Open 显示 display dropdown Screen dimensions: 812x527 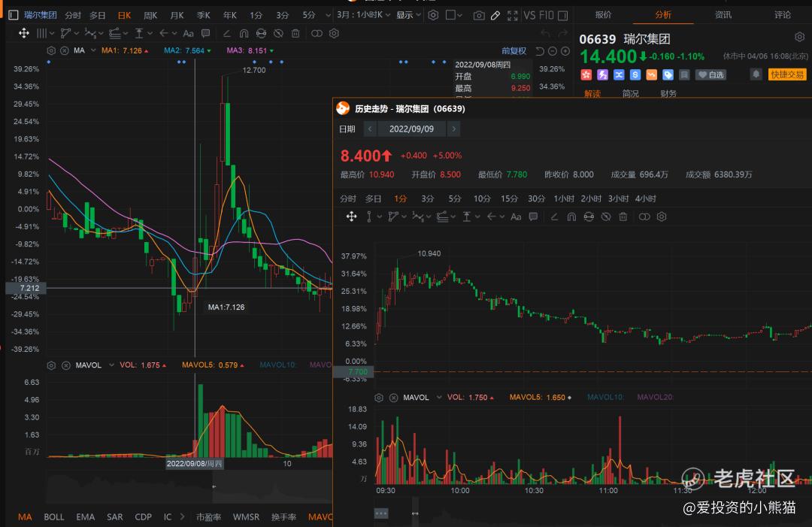click(408, 15)
